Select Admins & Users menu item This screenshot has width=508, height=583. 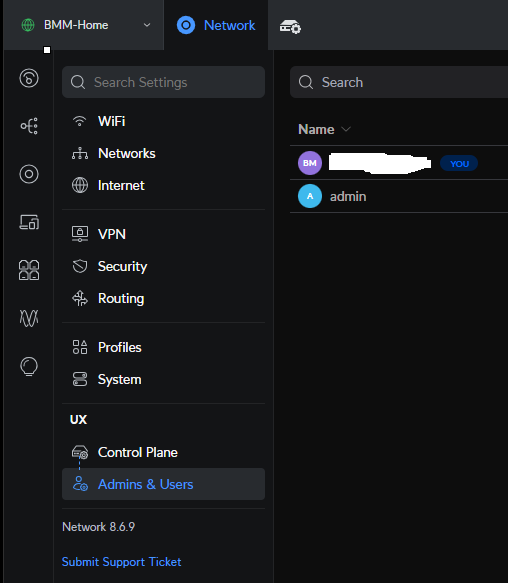[163, 484]
